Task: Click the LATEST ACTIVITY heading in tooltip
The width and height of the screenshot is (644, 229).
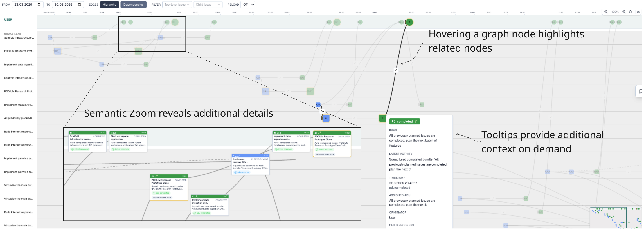Action: [x=401, y=154]
